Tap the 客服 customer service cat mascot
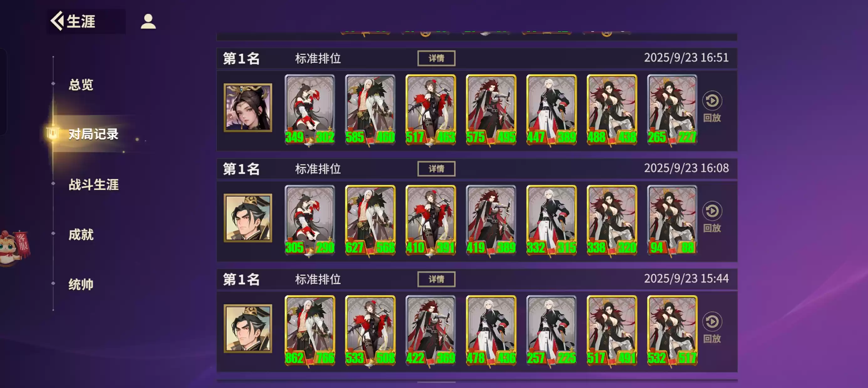 coord(15,248)
